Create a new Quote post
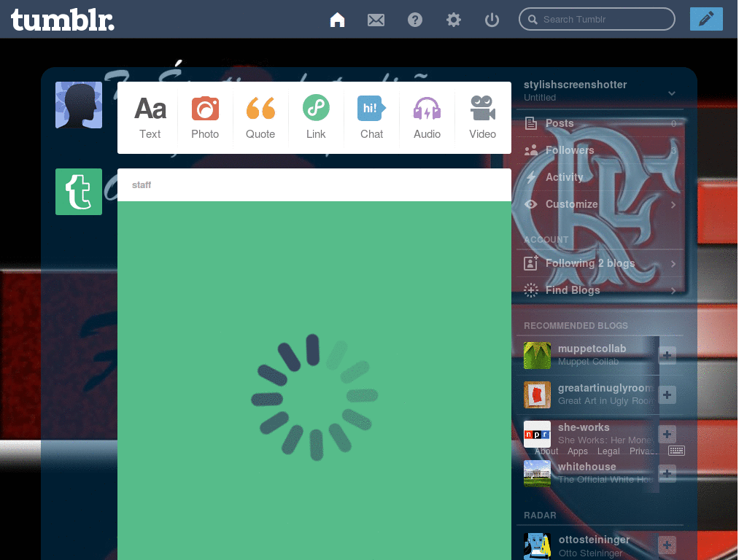This screenshot has width=747, height=560. point(260,117)
